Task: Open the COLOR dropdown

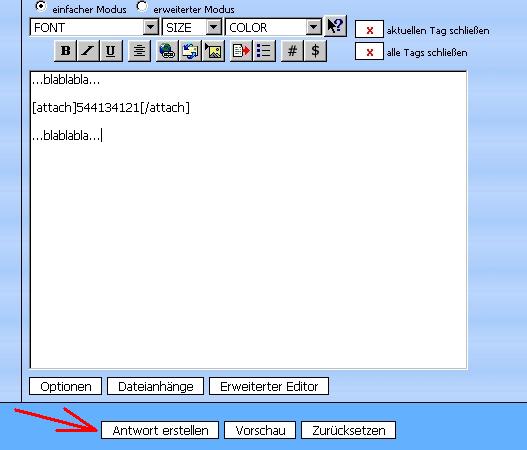Action: [274, 27]
